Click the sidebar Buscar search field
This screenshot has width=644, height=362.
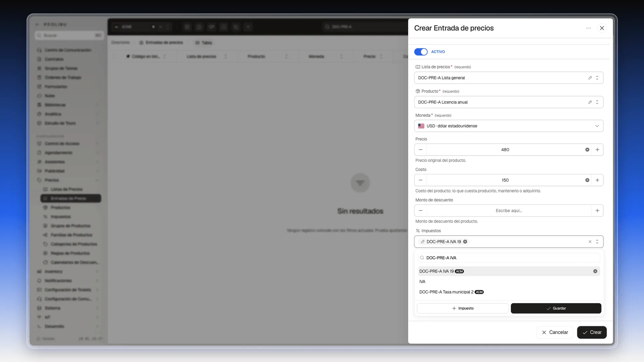pos(69,35)
